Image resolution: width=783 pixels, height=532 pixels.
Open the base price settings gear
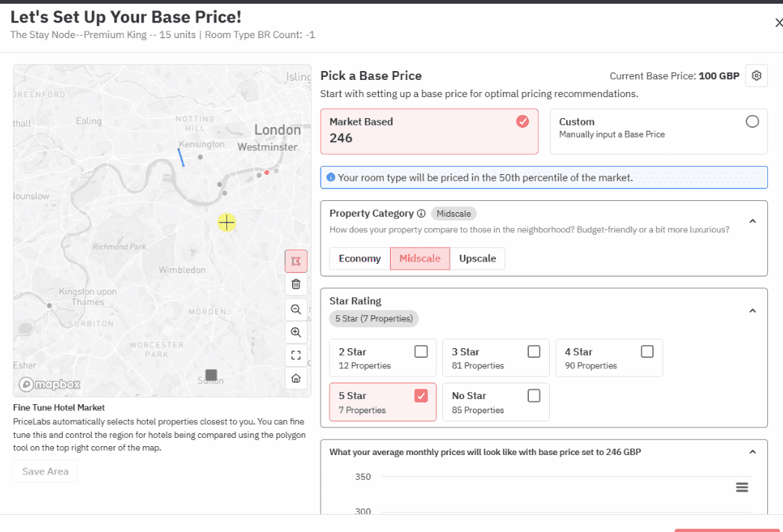point(755,75)
